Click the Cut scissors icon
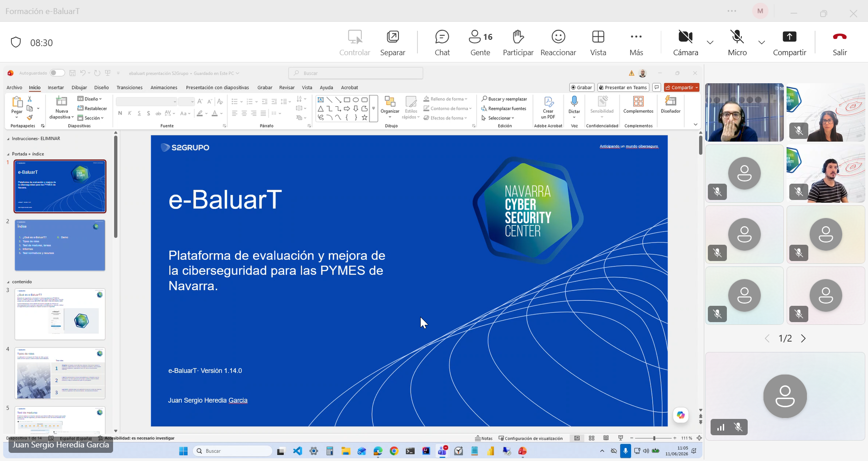The height and width of the screenshot is (461, 868). pos(30,99)
